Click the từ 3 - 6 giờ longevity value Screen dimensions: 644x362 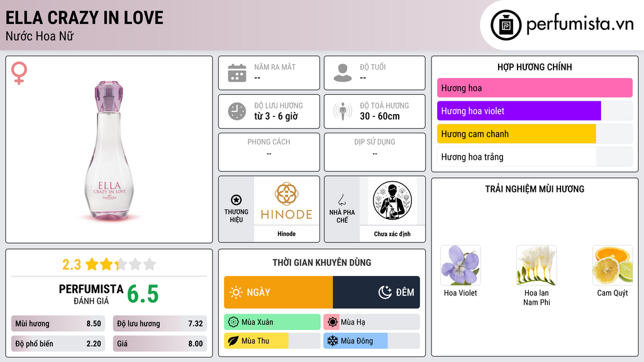276,116
